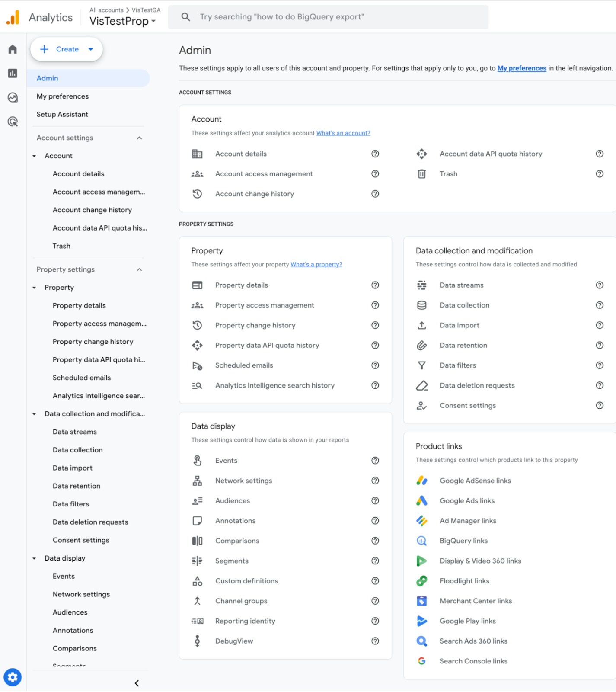The width and height of the screenshot is (616, 692).
Task: Follow the My preferences hyperlink in description
Action: pyautogui.click(x=522, y=68)
